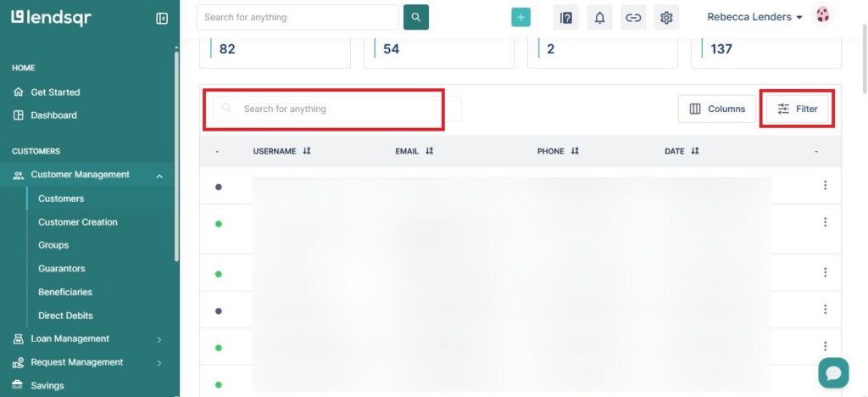Click the Filter button

[798, 109]
